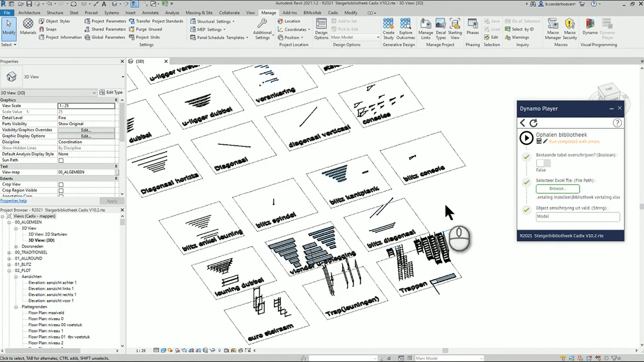
Task: Select 3D View: 3D Startview
Action: pos(48,234)
